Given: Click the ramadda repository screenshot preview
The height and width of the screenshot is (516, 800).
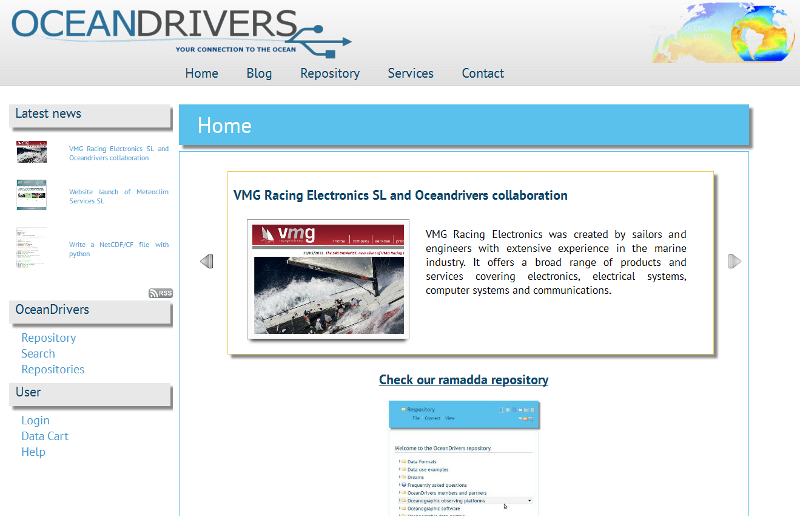Looking at the screenshot, I should coord(464,458).
